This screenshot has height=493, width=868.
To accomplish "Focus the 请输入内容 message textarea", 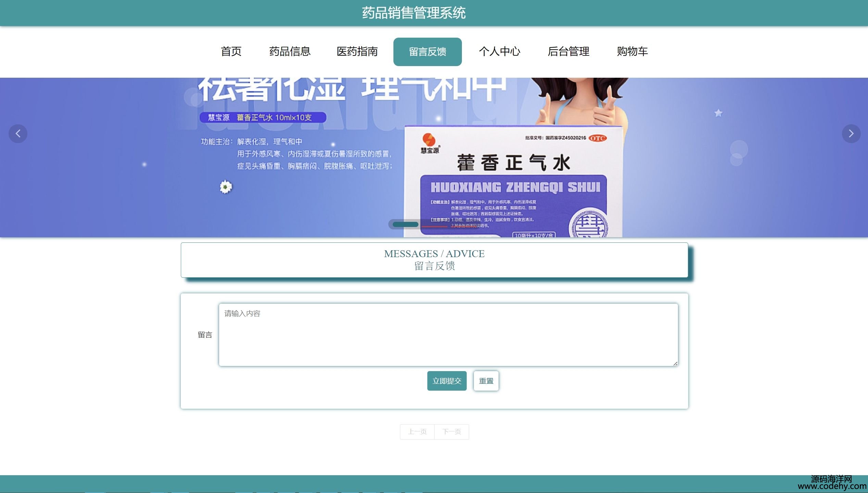I will click(x=448, y=335).
